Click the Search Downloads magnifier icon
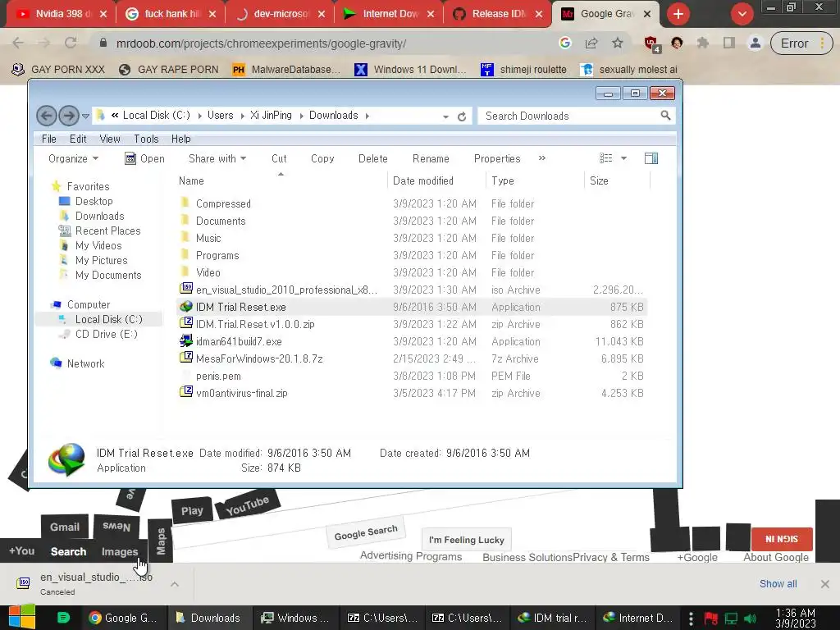This screenshot has height=630, width=840. tap(665, 115)
